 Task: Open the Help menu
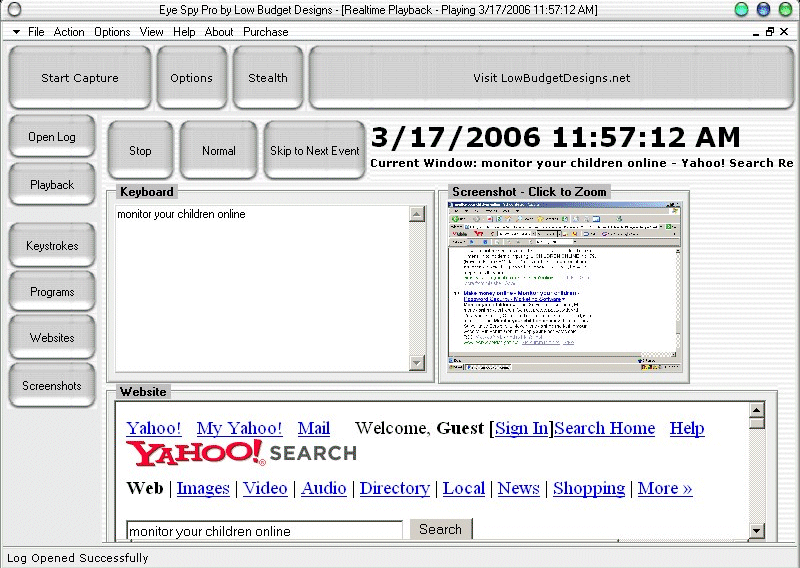(x=184, y=32)
